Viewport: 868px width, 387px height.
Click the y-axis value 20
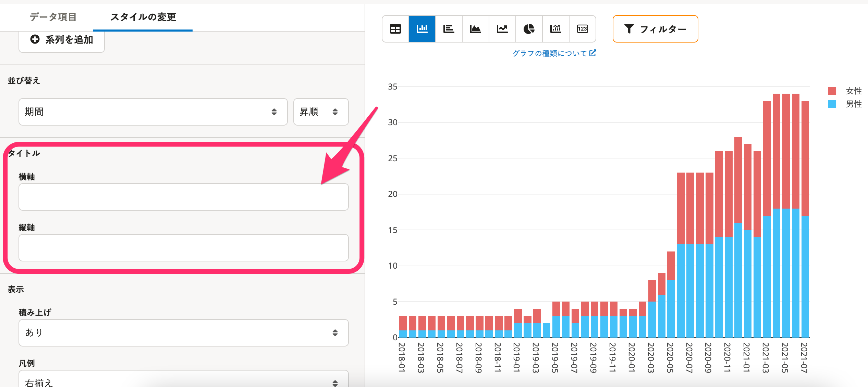[x=393, y=194]
